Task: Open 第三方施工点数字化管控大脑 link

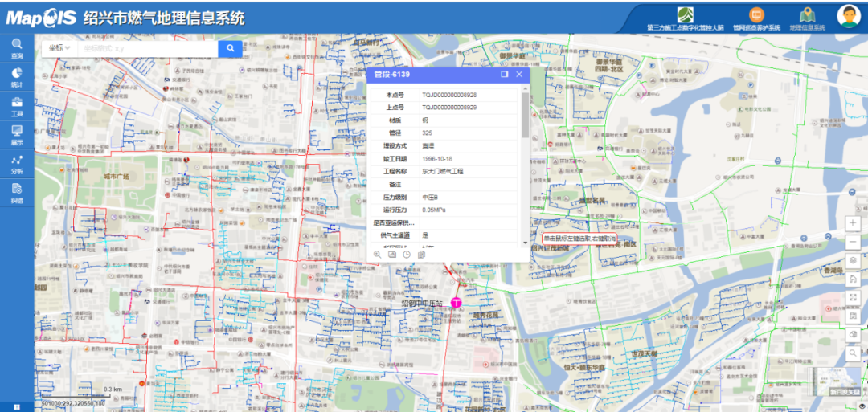Action: pyautogui.click(x=686, y=18)
